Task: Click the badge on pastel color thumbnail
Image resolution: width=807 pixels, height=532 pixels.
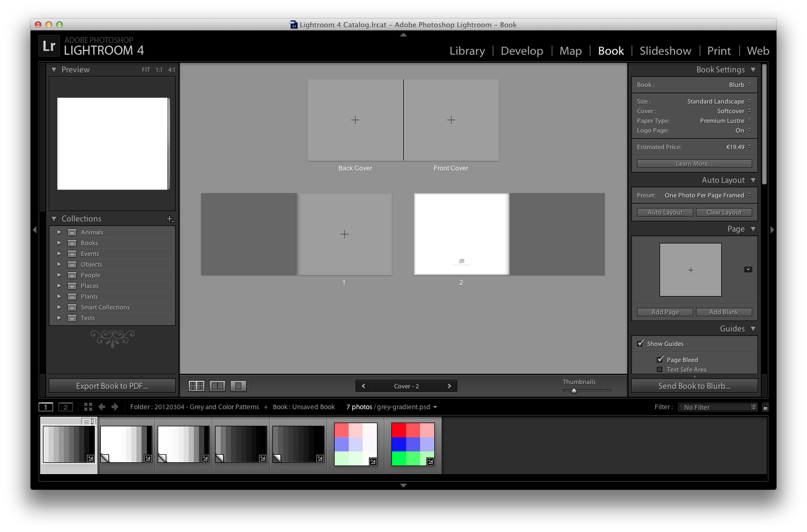Action: click(x=373, y=462)
